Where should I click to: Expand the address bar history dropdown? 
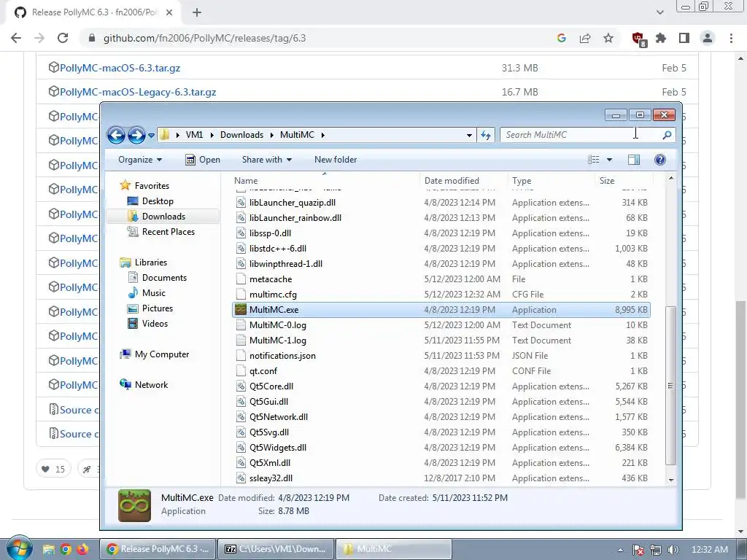click(469, 135)
